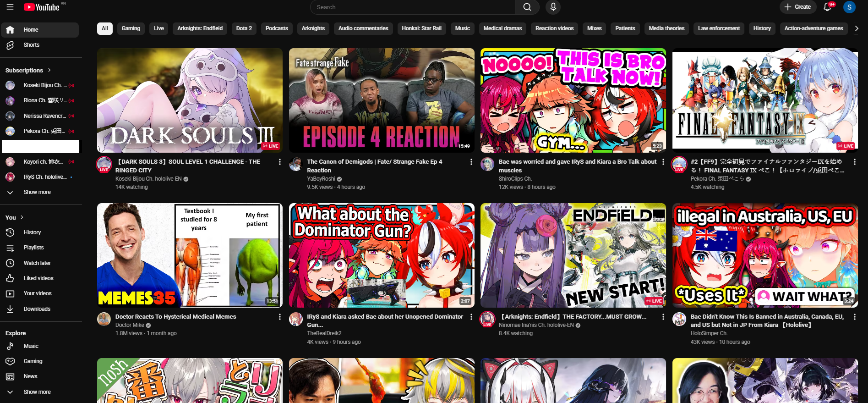The height and width of the screenshot is (403, 868).
Task: Open Doctor Mike channel avatar
Action: (x=104, y=319)
